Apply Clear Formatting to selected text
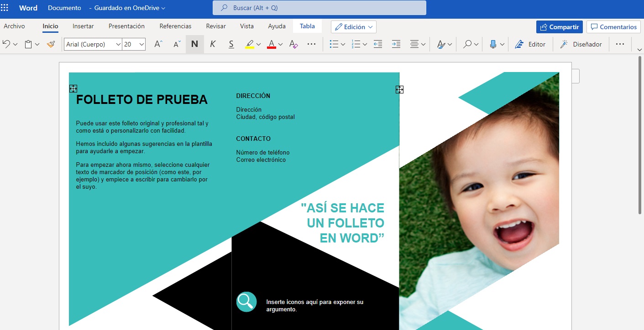This screenshot has width=644, height=330. click(293, 44)
